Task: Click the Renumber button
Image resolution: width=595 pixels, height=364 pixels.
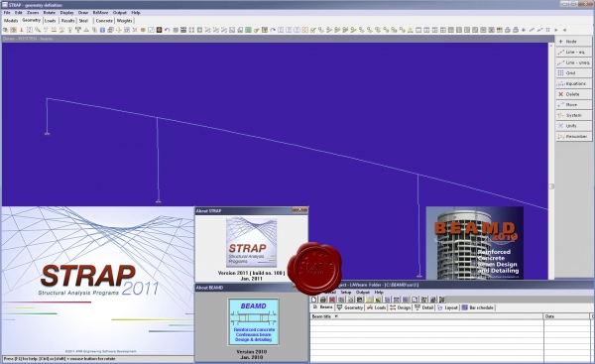Action: pyautogui.click(x=574, y=136)
